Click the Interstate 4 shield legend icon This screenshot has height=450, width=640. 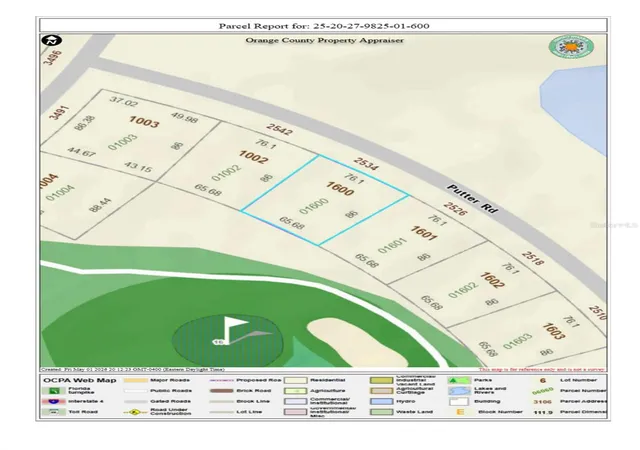tap(54, 401)
